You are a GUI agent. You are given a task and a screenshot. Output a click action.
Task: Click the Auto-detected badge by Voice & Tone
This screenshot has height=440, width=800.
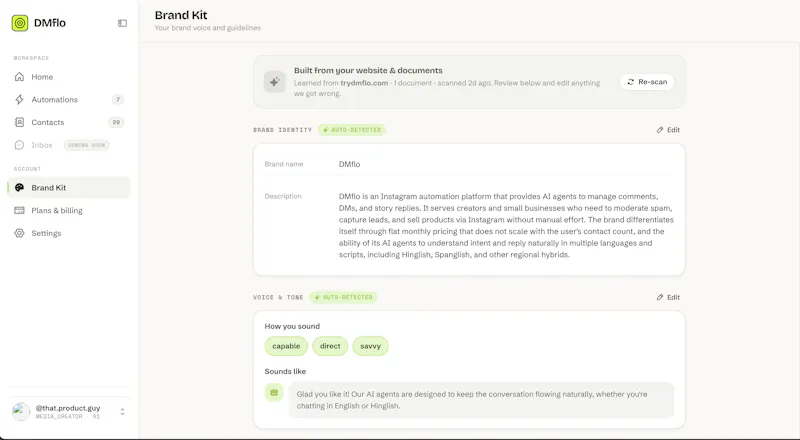tap(343, 297)
